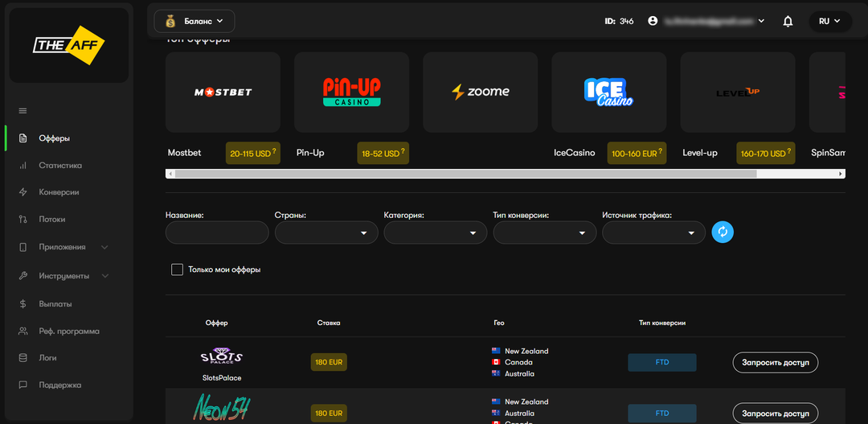868x424 pixels.
Task: Open the Pin-Up Casino offer card
Action: point(351,93)
